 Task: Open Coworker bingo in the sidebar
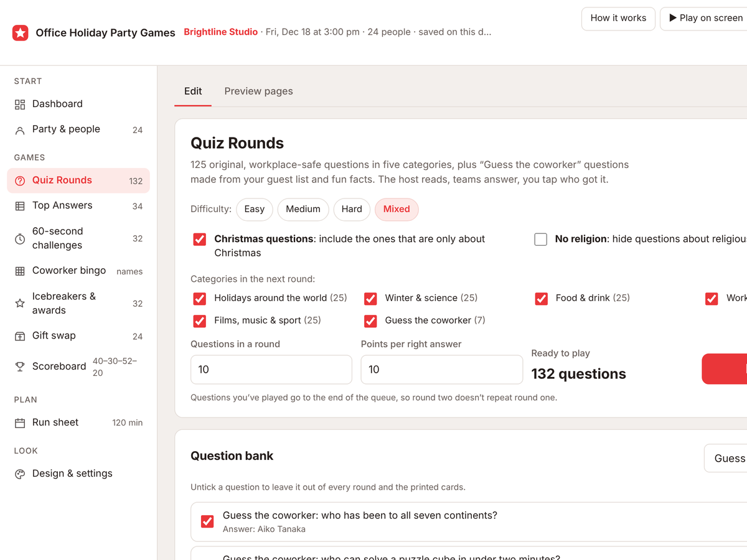tap(78, 271)
